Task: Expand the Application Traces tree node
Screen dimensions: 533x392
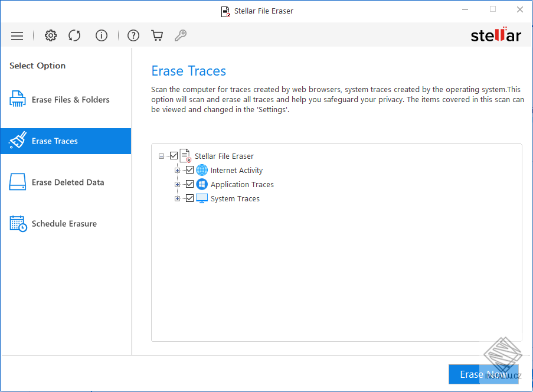Action: point(177,185)
